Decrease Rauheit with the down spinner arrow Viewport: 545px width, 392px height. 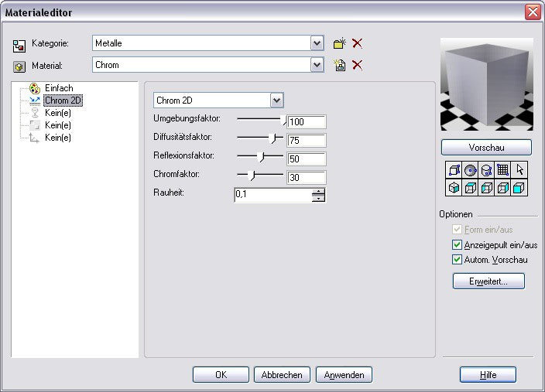[x=318, y=198]
